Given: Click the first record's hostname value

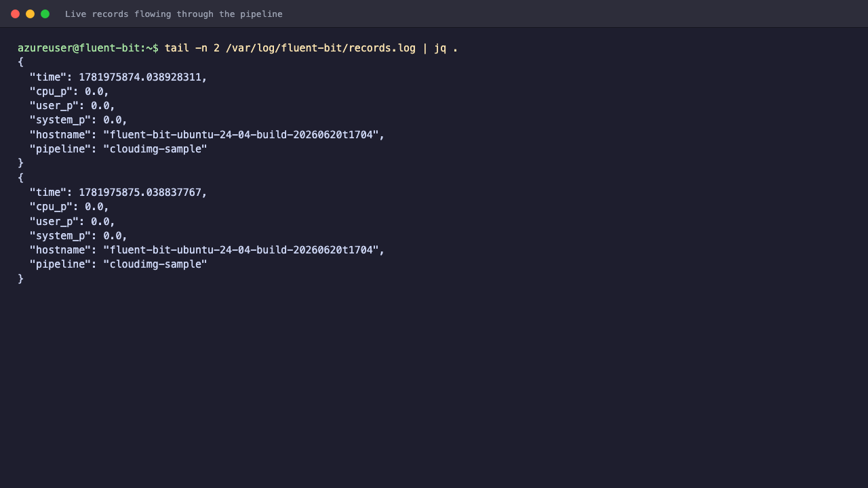Looking at the screenshot, I should point(241,135).
